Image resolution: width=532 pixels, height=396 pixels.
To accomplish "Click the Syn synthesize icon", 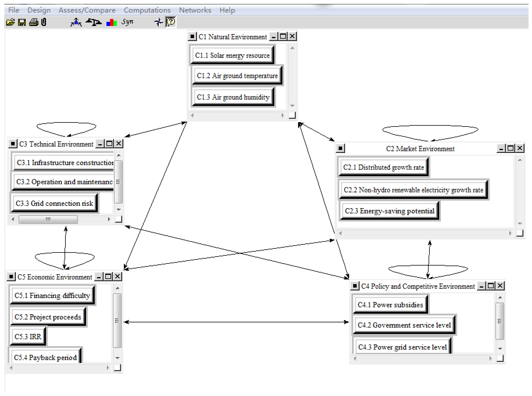I will tap(127, 22).
